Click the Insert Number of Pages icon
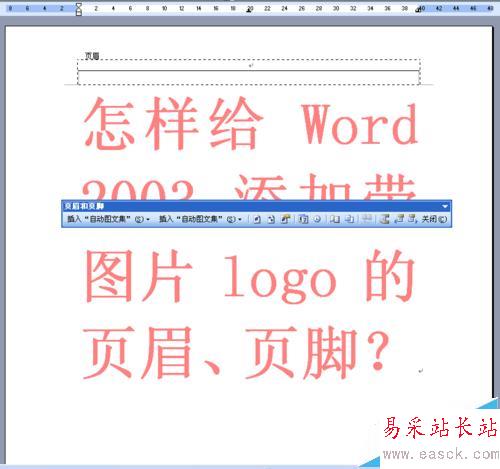The width and height of the screenshot is (500, 469). click(271, 219)
